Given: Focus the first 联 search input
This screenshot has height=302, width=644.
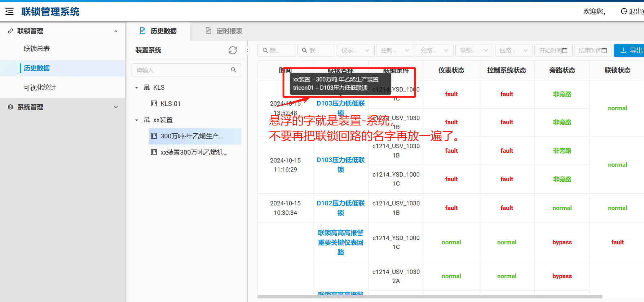Looking at the screenshot, I should tap(276, 50).
